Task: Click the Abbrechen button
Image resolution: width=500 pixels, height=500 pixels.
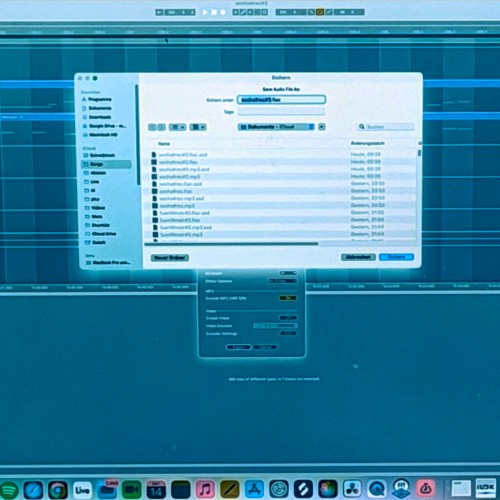Action: (358, 257)
